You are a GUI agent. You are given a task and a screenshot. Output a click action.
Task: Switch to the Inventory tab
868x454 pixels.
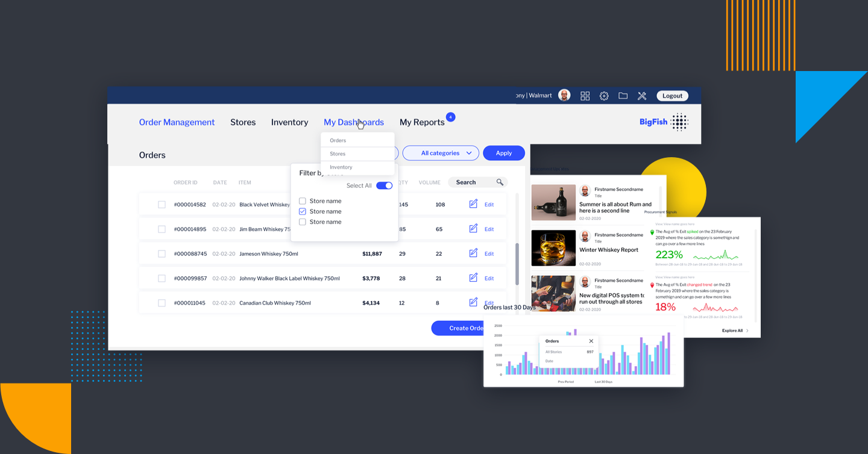pos(289,122)
